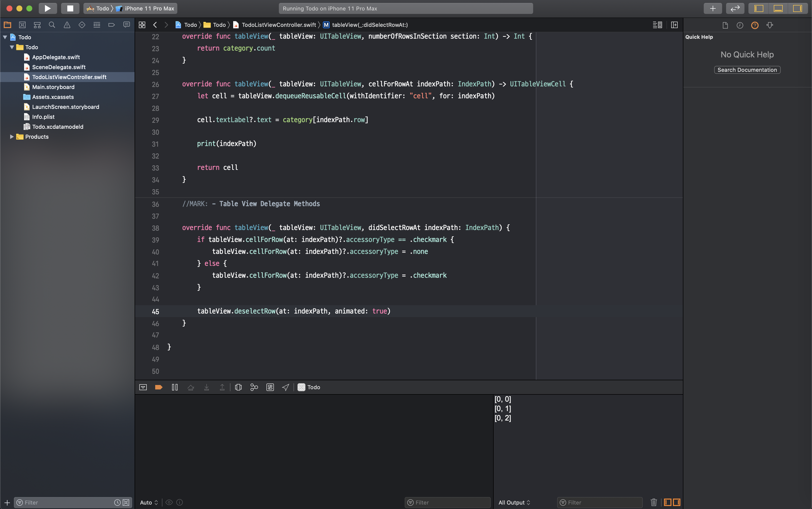The height and width of the screenshot is (509, 812).
Task: Click the Stop button in the toolbar
Action: pyautogui.click(x=70, y=8)
